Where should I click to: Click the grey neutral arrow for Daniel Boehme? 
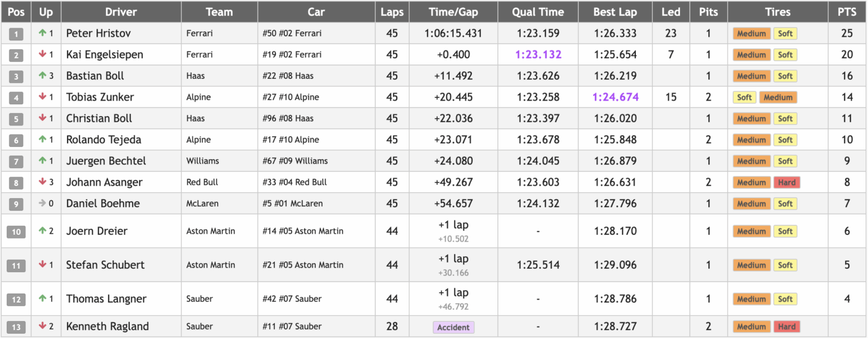[x=42, y=204]
